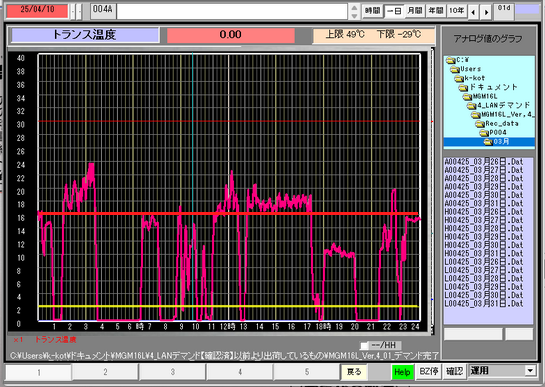
Task: Click the red トランス温度 legend label
Action: coord(55,340)
